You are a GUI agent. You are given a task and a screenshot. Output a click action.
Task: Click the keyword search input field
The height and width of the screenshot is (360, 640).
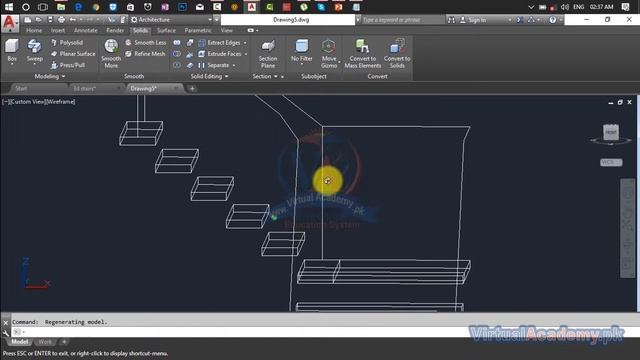coord(402,20)
